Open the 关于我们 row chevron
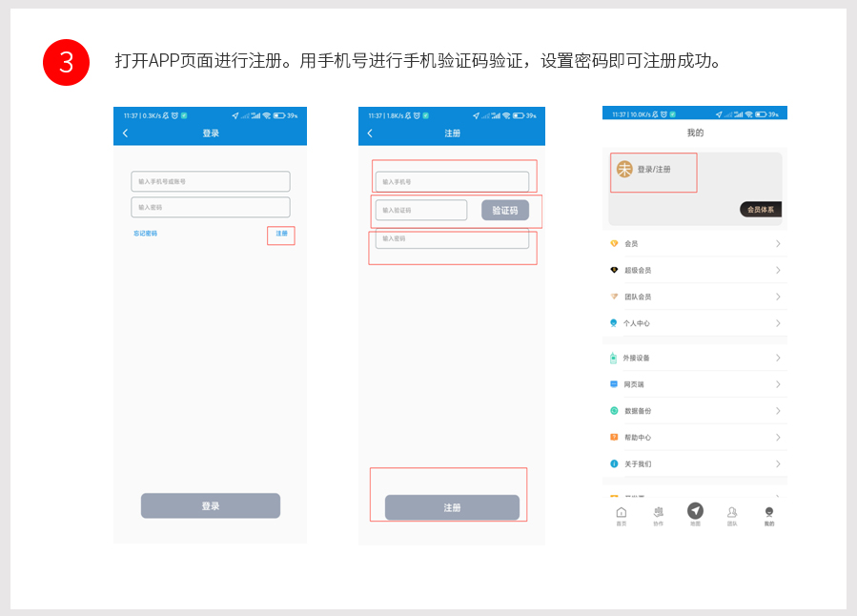This screenshot has width=857, height=616. (778, 464)
